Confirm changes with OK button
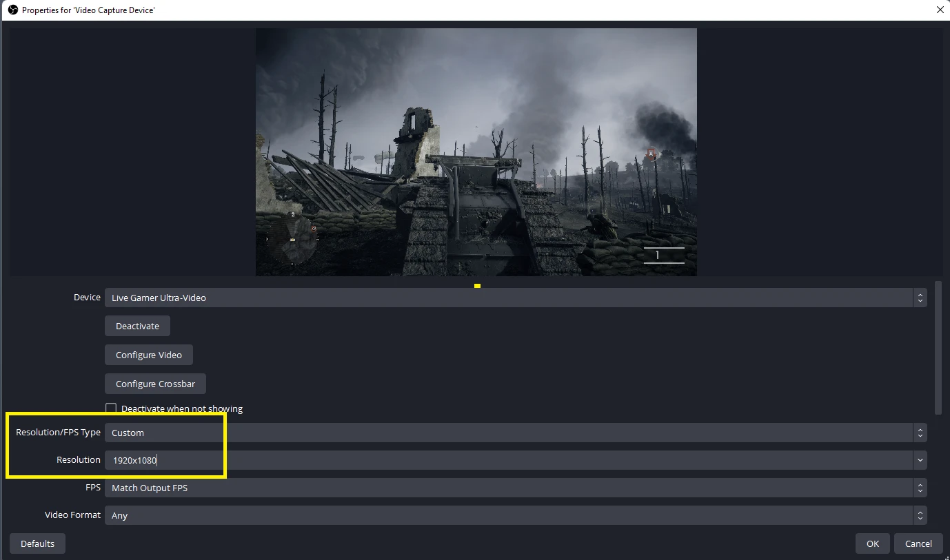 coord(873,543)
